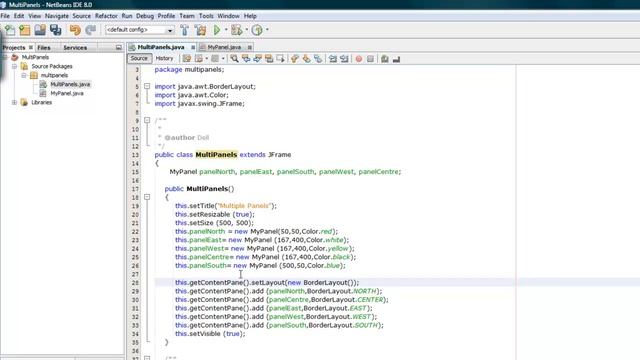Image resolution: width=640 pixels, height=360 pixels.
Task: Click Find Next Occurrence icon
Action: pos(257,59)
